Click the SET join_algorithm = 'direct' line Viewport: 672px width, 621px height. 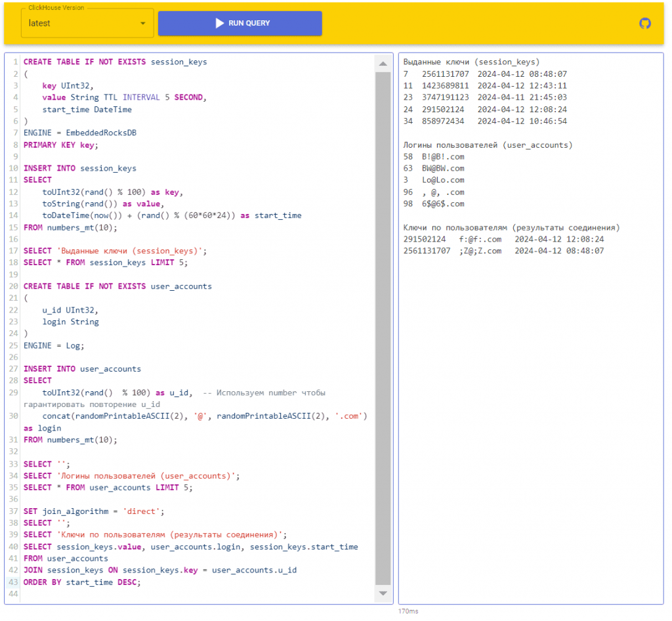coord(93,511)
